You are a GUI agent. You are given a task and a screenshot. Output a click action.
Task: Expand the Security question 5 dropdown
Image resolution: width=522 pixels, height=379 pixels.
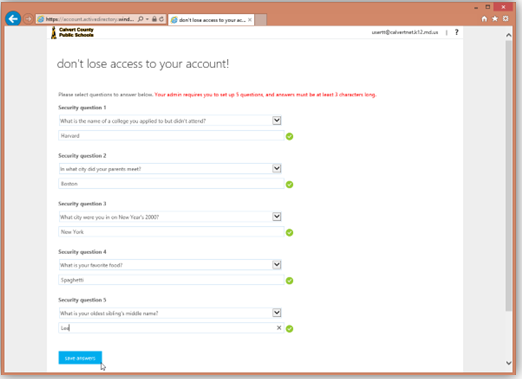(277, 313)
